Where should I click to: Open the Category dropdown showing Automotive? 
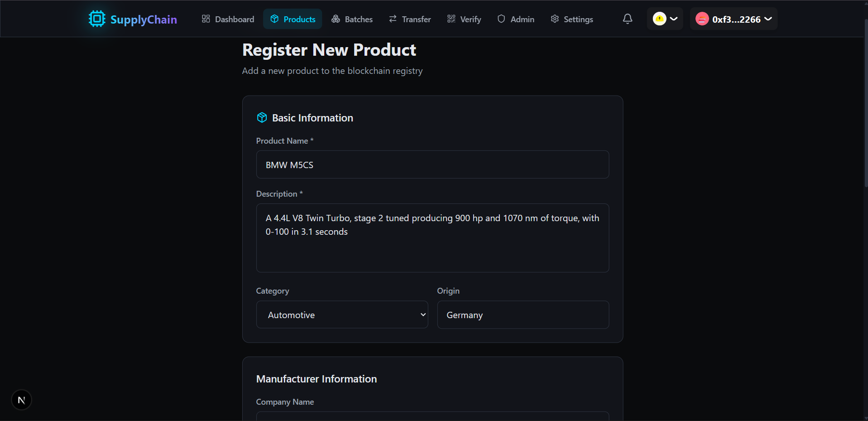tap(342, 315)
